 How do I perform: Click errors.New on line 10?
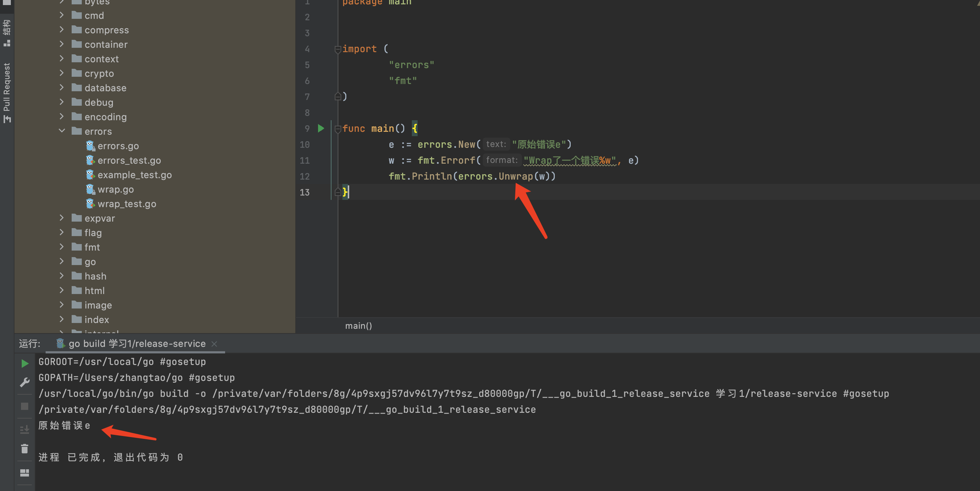coord(446,144)
